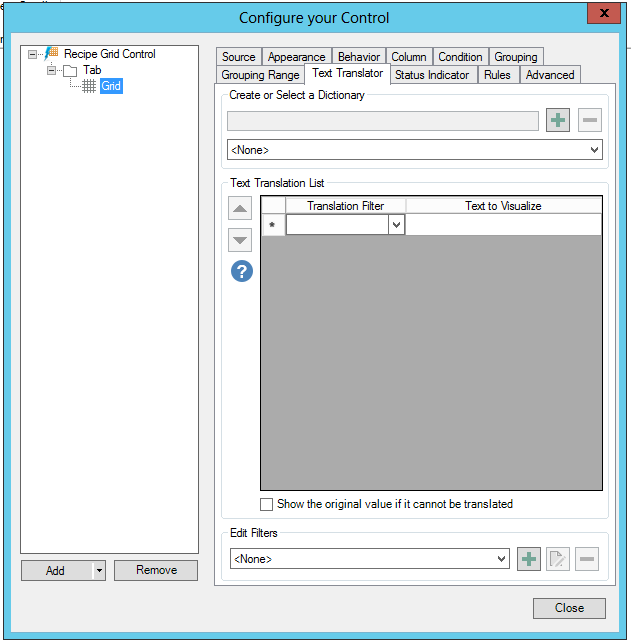Click the minus icon to remove the dictionary
The width and height of the screenshot is (631, 642).
(590, 120)
